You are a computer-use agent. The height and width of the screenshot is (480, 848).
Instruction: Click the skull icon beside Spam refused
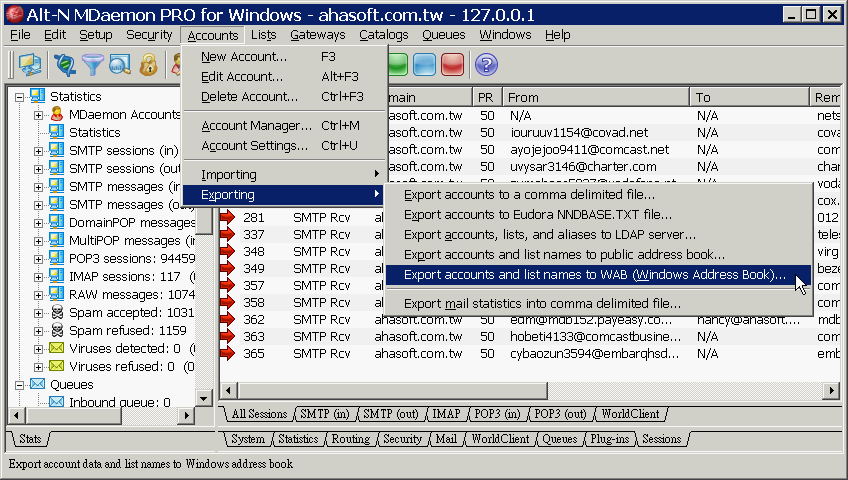click(x=57, y=330)
